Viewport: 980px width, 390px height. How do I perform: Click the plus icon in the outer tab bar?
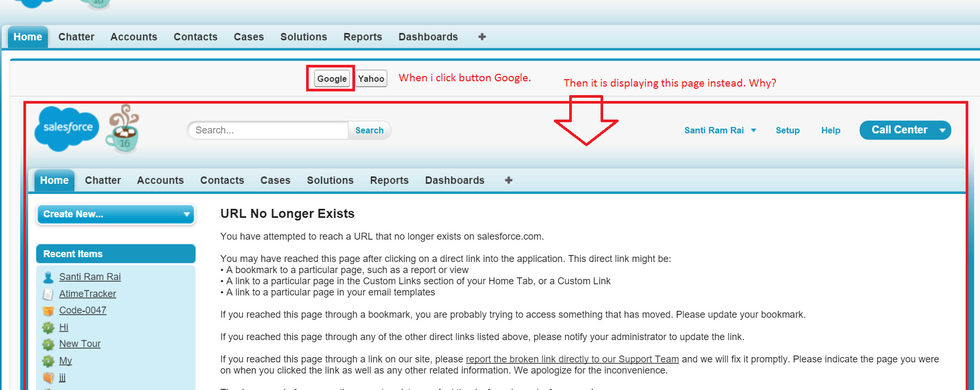482,37
